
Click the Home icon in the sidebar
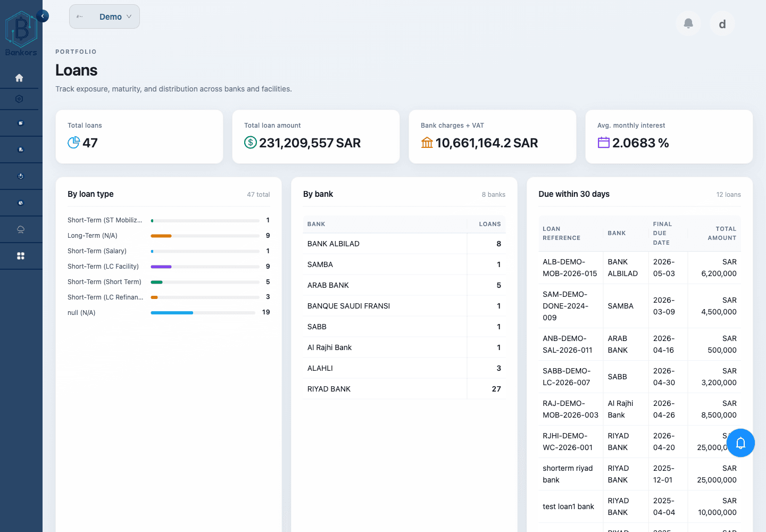20,77
